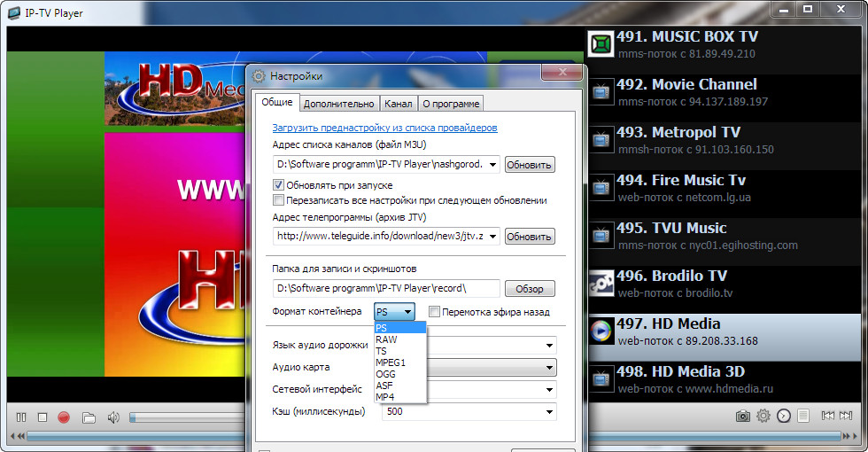The width and height of the screenshot is (868, 452).
Task: Select ASF container format
Action: coord(400,386)
